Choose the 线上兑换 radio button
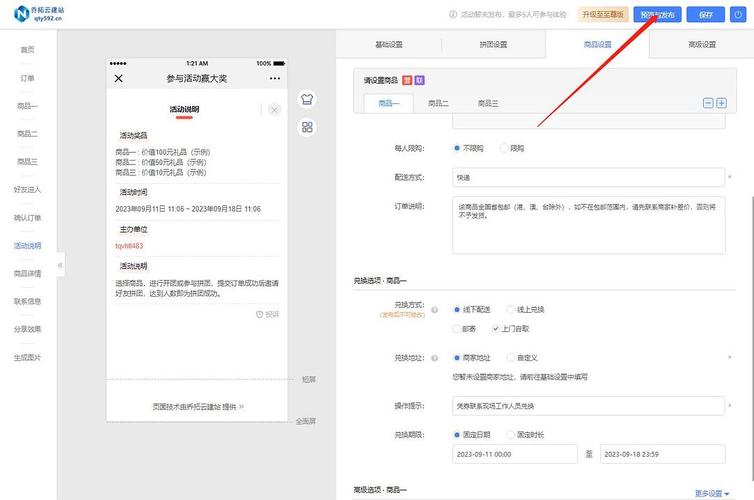The width and height of the screenshot is (754, 500). (511, 309)
